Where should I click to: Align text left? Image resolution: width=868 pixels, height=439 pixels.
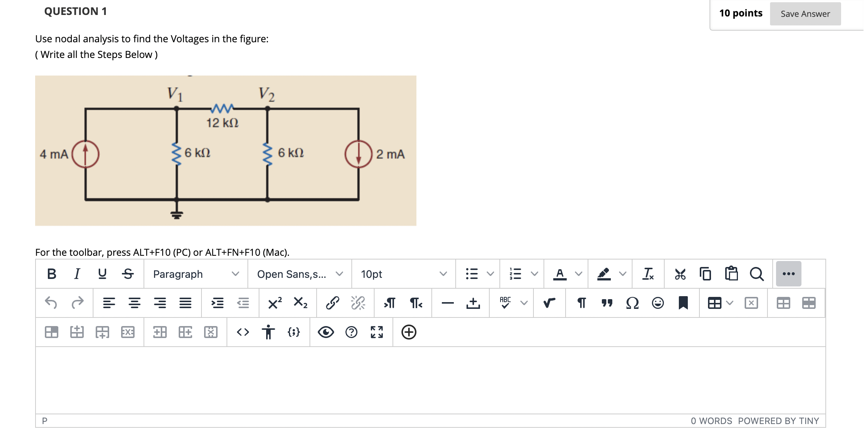coord(109,303)
